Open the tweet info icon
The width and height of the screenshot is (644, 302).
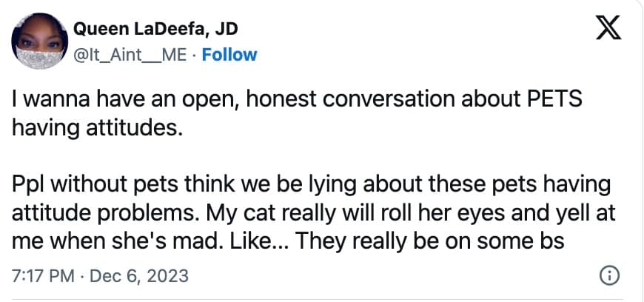[608, 277]
